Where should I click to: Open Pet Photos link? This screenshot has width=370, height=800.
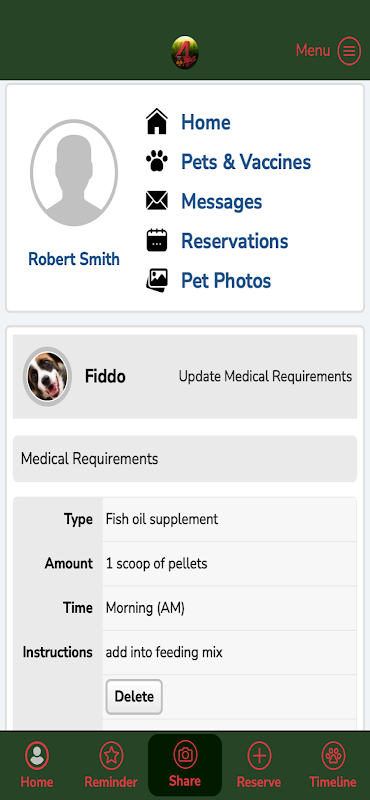(x=226, y=280)
